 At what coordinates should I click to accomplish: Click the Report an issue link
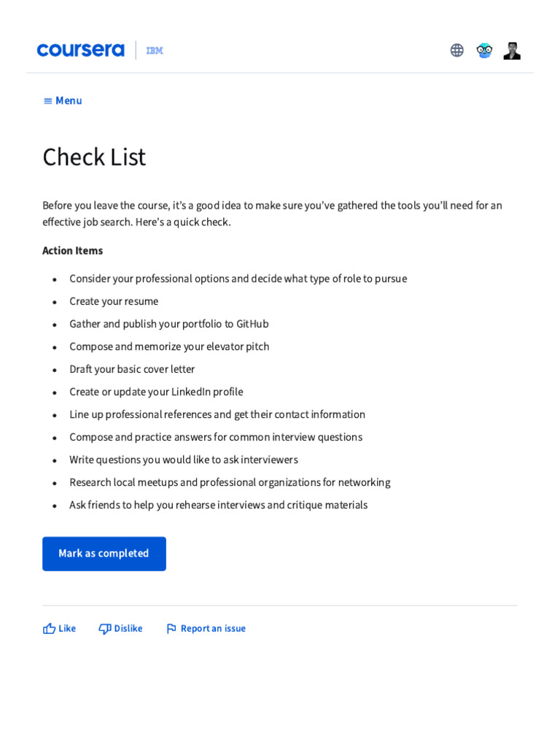pos(213,628)
